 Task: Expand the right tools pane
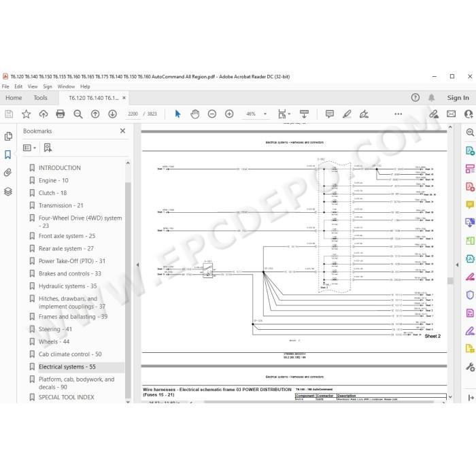471,398
